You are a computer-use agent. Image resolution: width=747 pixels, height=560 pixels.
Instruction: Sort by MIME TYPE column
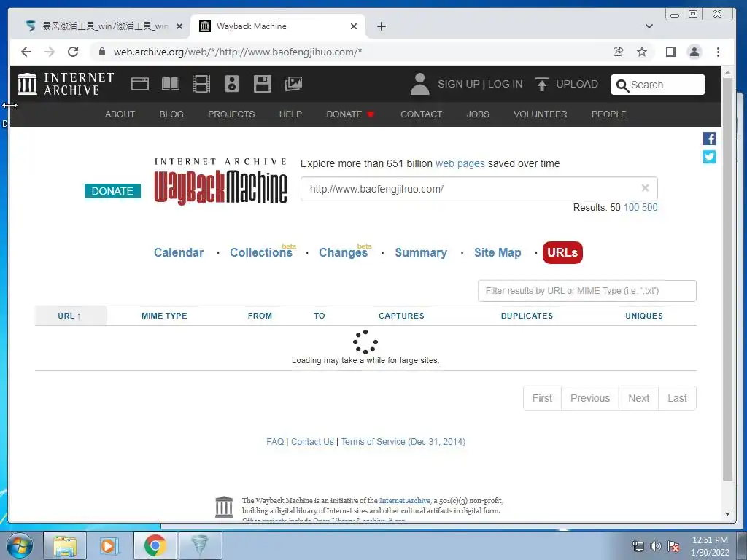click(164, 316)
